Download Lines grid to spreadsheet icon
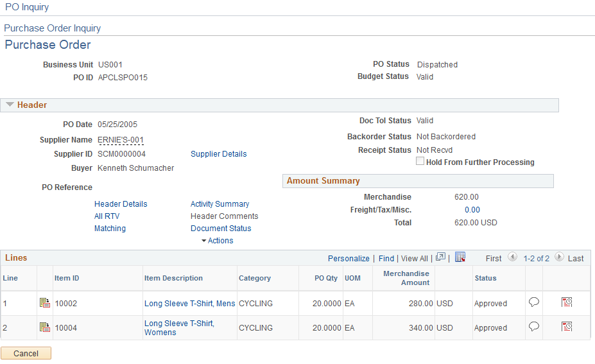This screenshot has height=364, width=595. click(460, 257)
